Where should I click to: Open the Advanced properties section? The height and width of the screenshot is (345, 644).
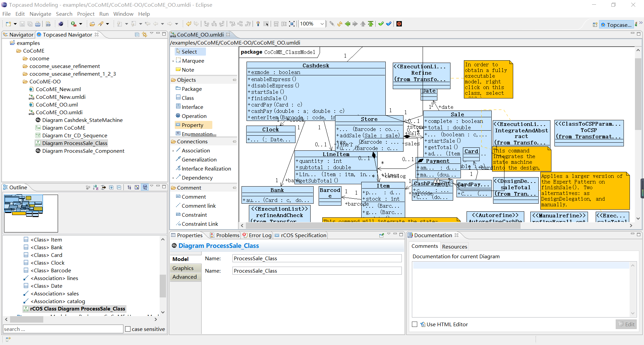pos(185,277)
